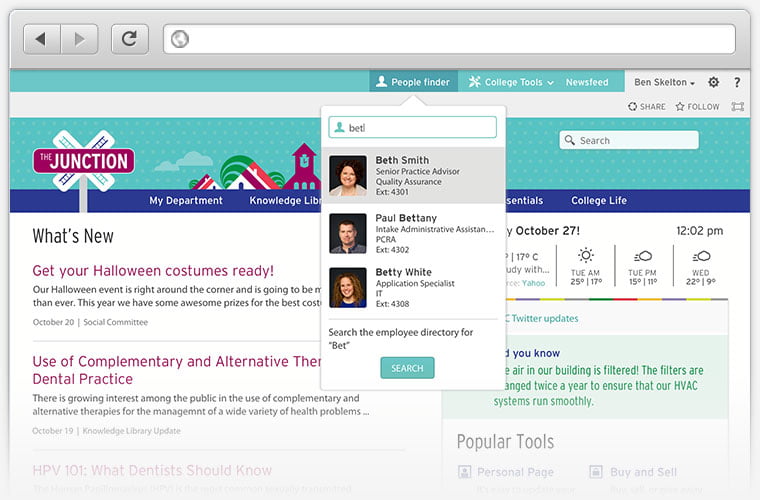Expand the College Tools dropdown menu

[511, 82]
